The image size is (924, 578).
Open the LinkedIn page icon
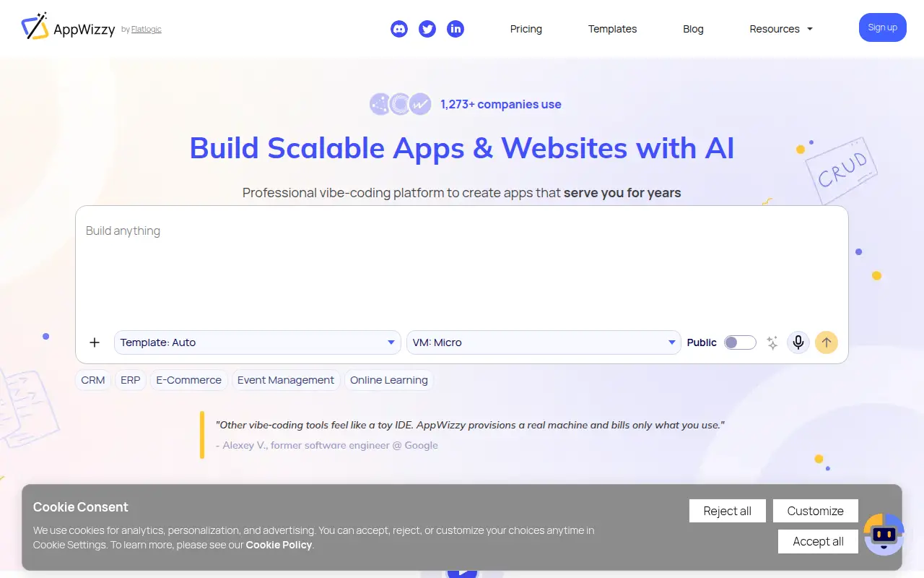456,29
